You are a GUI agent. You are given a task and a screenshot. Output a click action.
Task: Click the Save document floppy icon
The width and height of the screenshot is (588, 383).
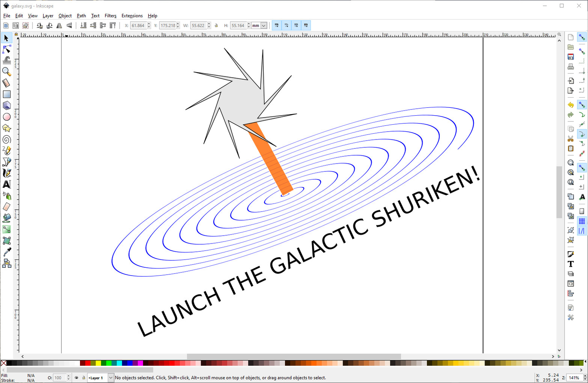(x=571, y=57)
